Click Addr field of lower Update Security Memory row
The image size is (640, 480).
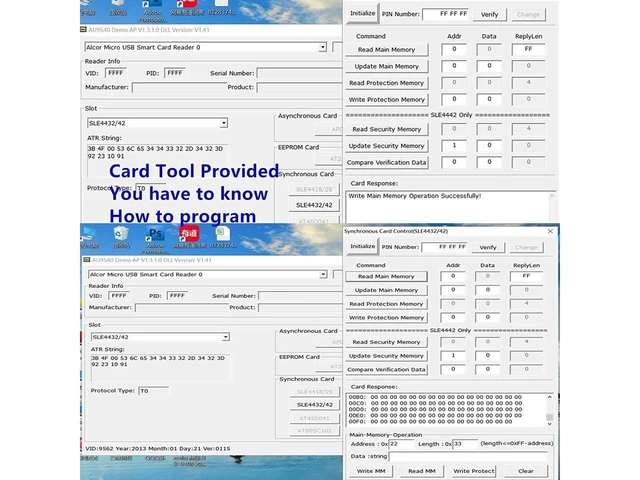(x=453, y=356)
